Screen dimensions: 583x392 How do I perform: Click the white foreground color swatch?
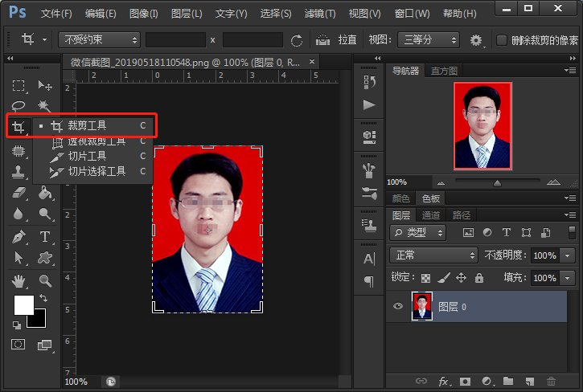tap(24, 304)
